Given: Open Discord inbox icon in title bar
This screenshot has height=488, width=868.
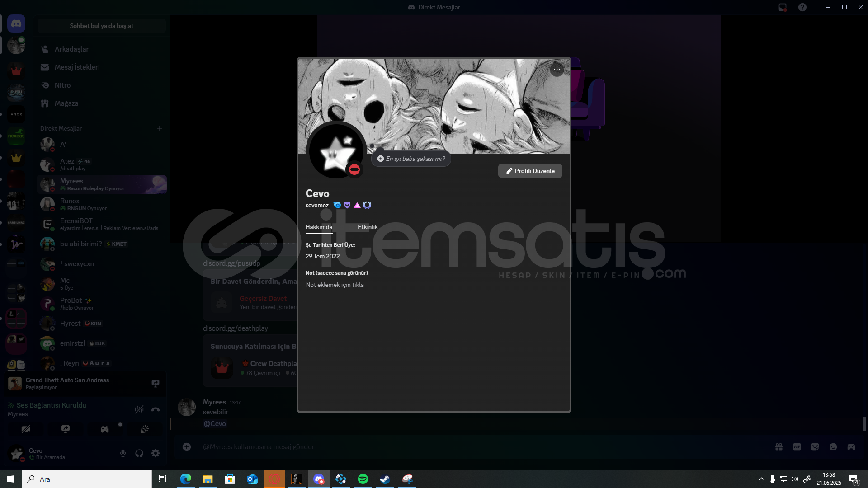Looking at the screenshot, I should [x=783, y=7].
